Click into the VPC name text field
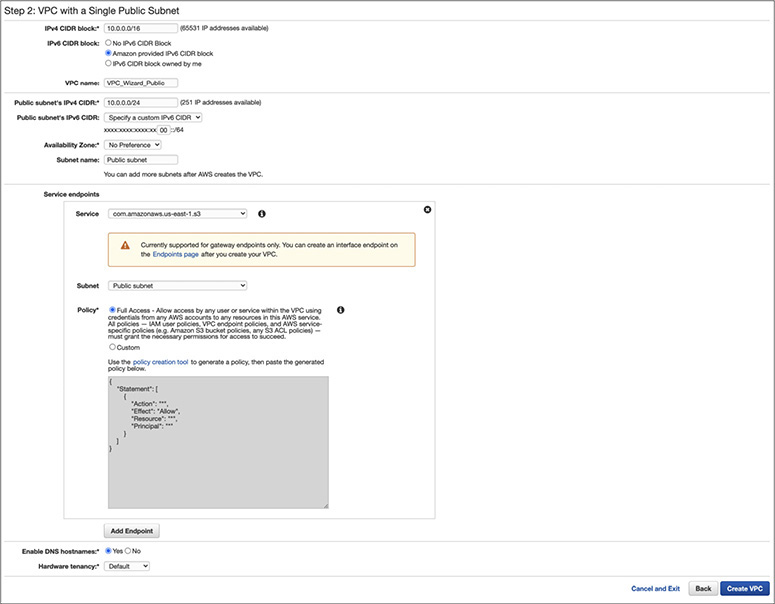The width and height of the screenshot is (775, 604). pyautogui.click(x=140, y=84)
